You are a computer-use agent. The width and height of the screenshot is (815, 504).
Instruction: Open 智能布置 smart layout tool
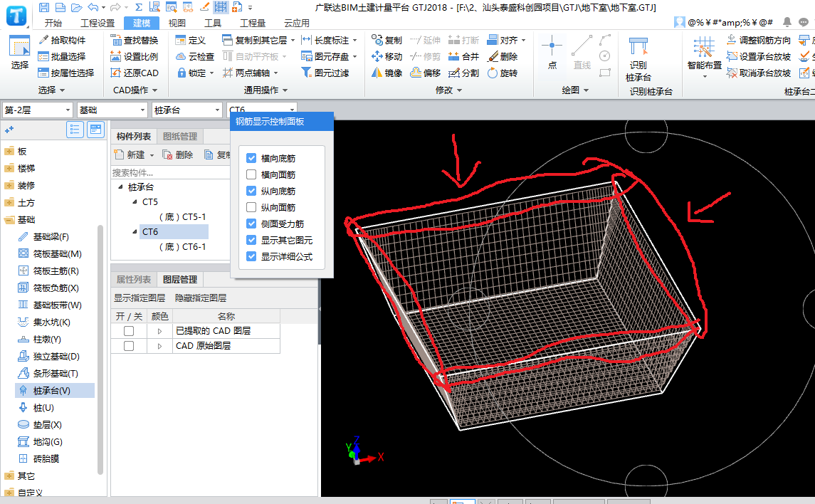[x=704, y=56]
